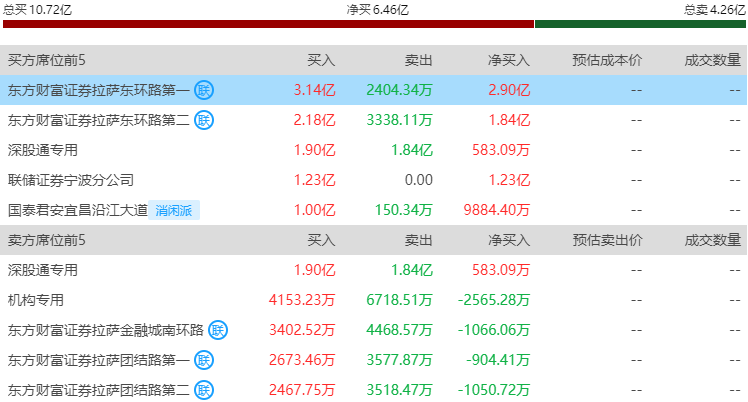Click the buy amount 3402.52万
Image resolution: width=748 pixels, height=402 pixels.
tap(302, 330)
